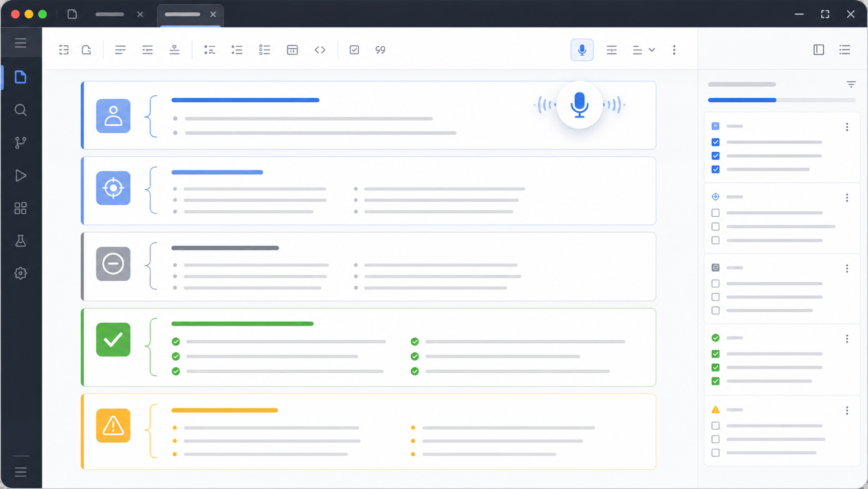Insert a dotted bullet list from toolbar
The height and width of the screenshot is (489, 868).
tap(237, 50)
